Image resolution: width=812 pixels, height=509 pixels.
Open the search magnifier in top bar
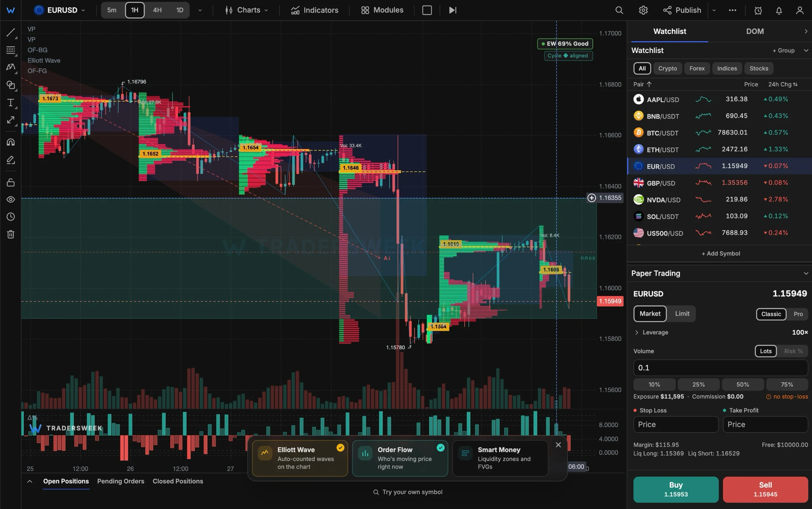[619, 10]
